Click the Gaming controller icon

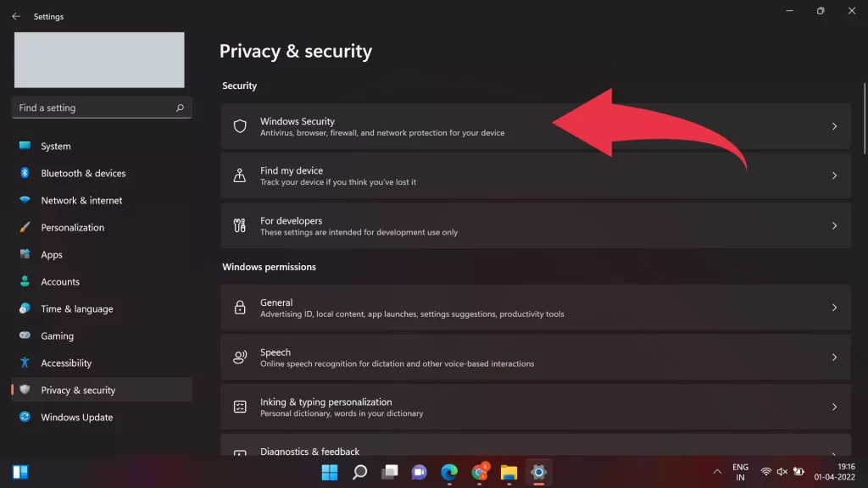tap(25, 335)
